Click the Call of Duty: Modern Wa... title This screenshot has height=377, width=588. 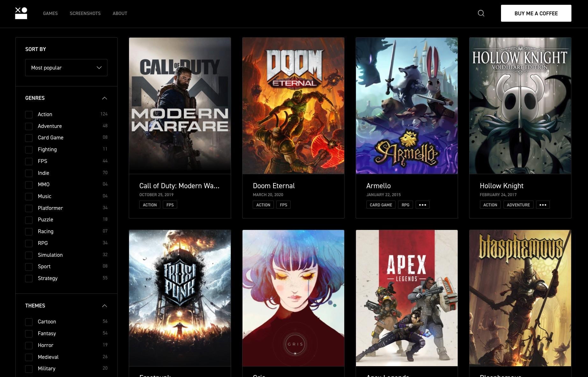[x=179, y=186]
